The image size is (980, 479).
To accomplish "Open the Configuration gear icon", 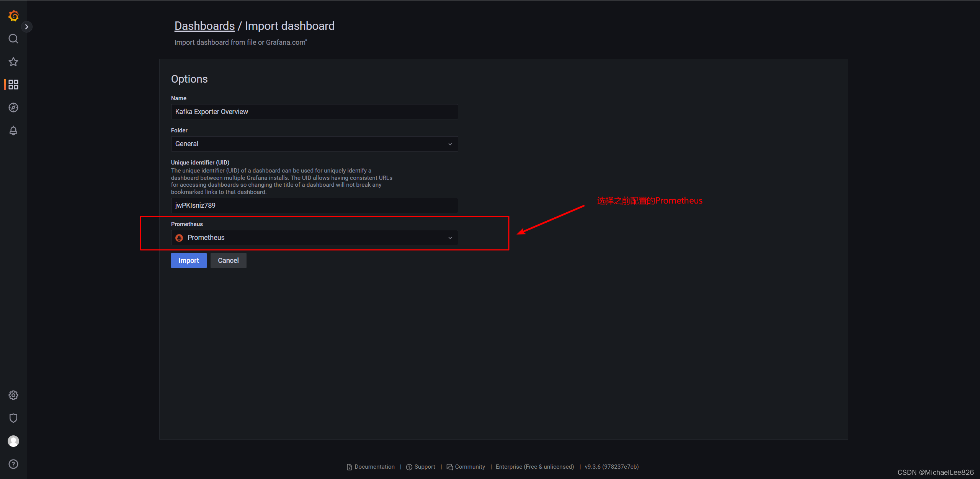I will (x=13, y=395).
